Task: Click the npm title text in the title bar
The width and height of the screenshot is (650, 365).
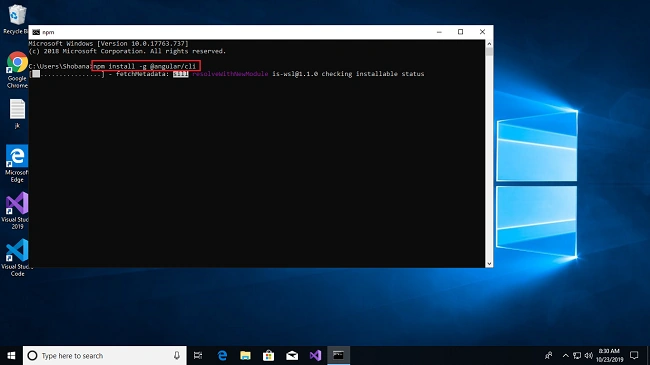Action: (48, 32)
